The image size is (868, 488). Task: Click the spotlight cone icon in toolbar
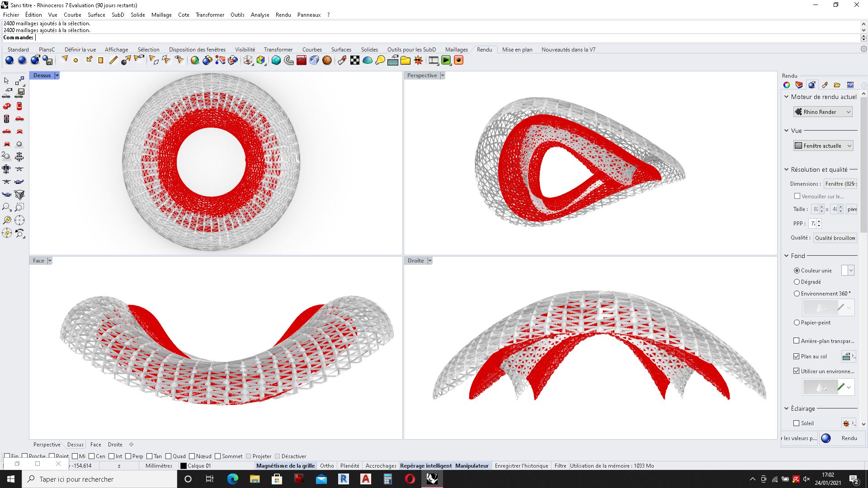[x=65, y=59]
